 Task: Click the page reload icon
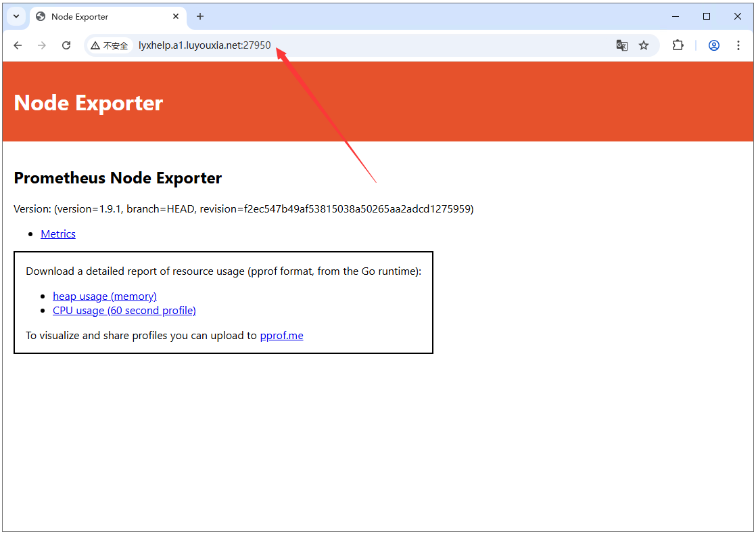pos(66,45)
